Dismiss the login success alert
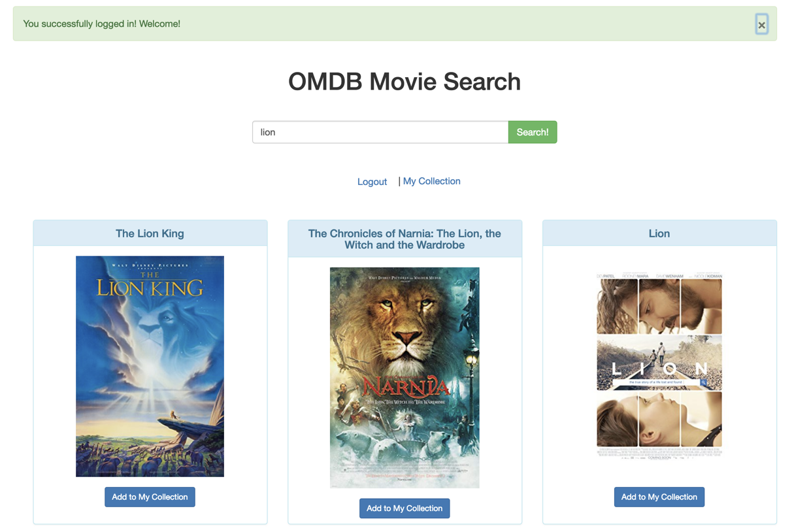This screenshot has width=792, height=532. (x=761, y=25)
